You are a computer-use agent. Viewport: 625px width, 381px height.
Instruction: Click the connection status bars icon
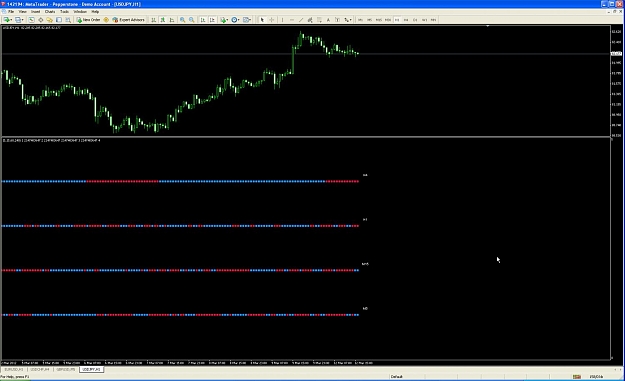click(x=577, y=377)
